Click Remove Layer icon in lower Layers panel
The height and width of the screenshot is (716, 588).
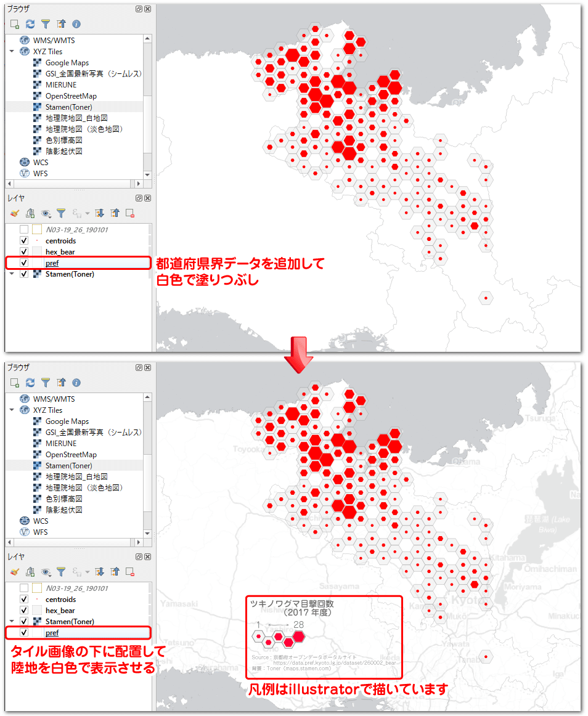point(130,572)
